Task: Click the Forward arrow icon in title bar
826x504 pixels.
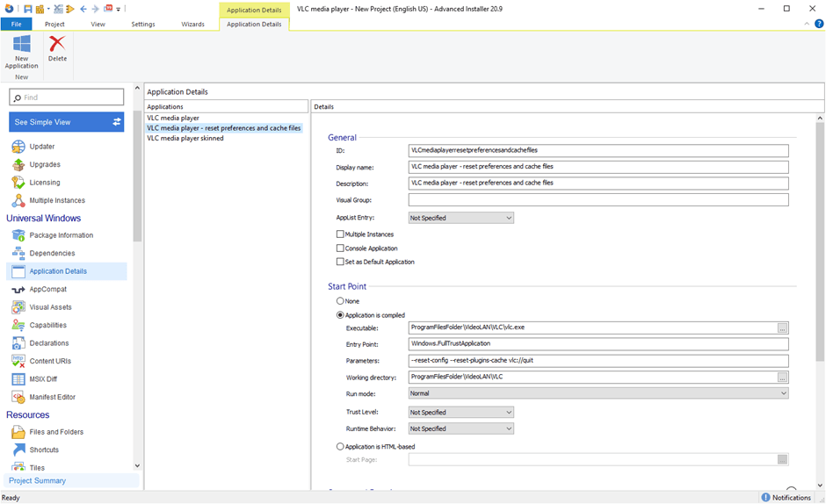Action: point(96,9)
